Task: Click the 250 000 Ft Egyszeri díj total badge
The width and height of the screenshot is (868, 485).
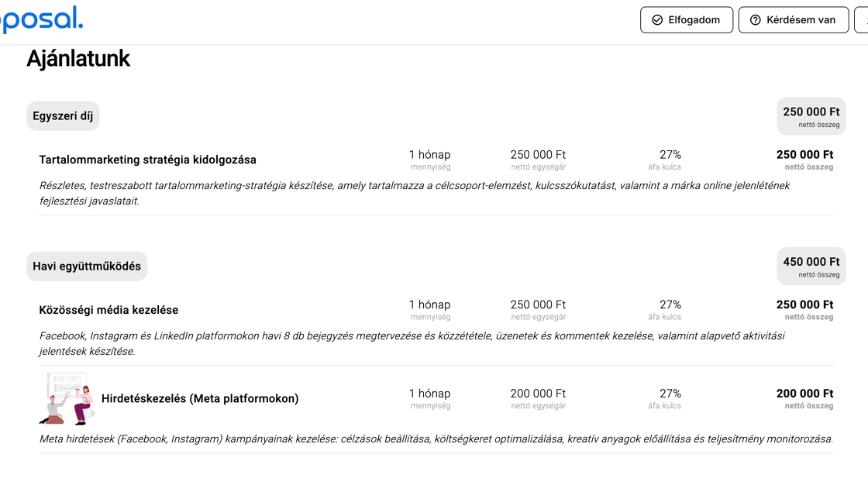Action: point(811,116)
